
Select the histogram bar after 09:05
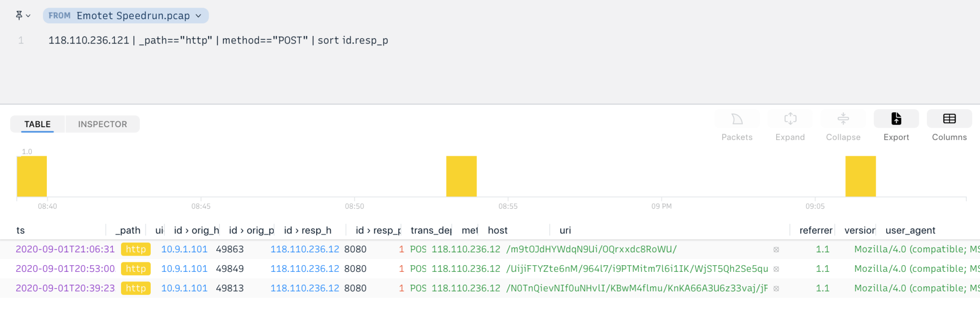coord(860,176)
